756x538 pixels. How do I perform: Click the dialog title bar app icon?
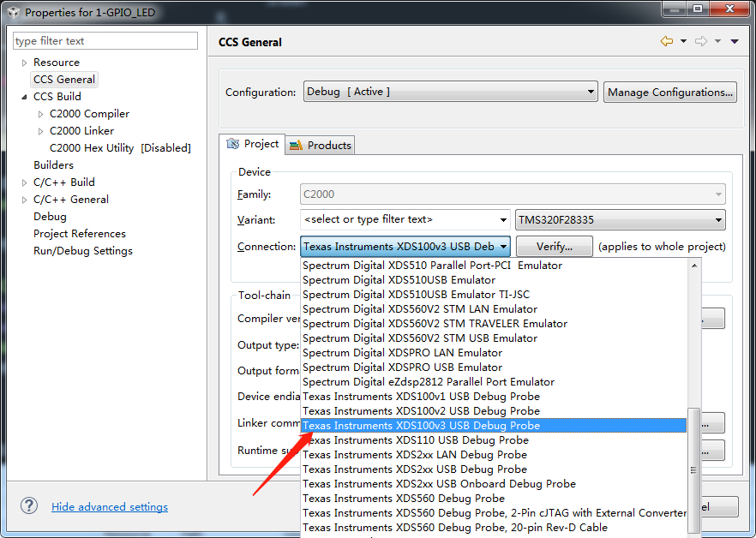(14, 13)
